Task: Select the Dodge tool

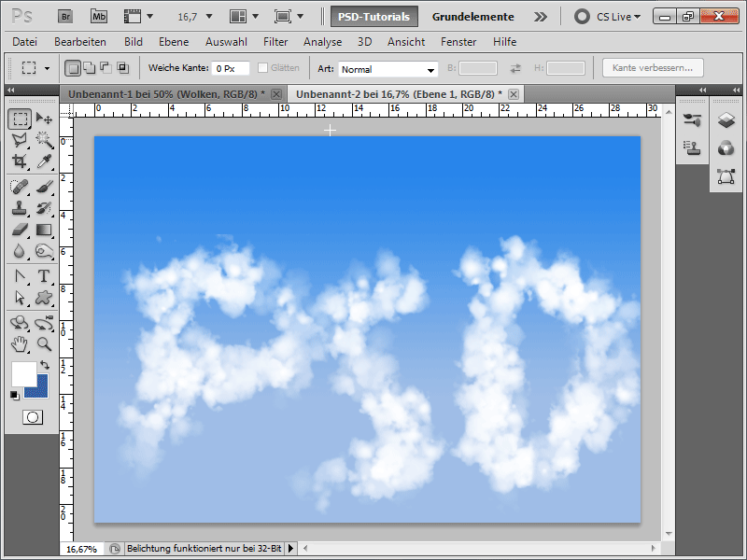Action: (x=44, y=251)
